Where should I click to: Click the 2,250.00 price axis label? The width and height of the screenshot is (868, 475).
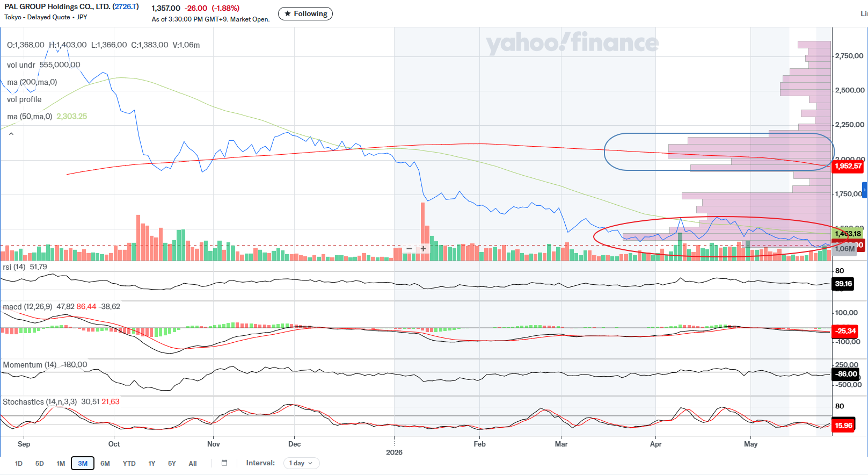pos(849,125)
